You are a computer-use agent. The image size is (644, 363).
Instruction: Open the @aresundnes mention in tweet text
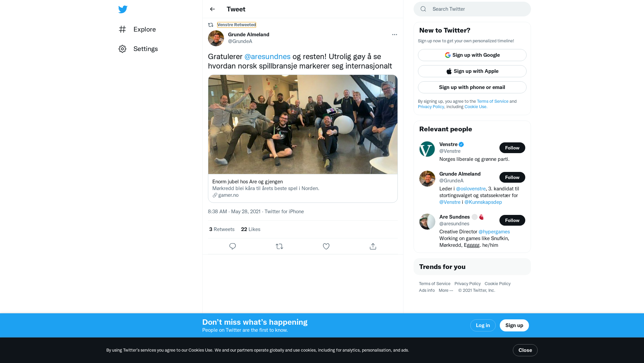pos(267,56)
